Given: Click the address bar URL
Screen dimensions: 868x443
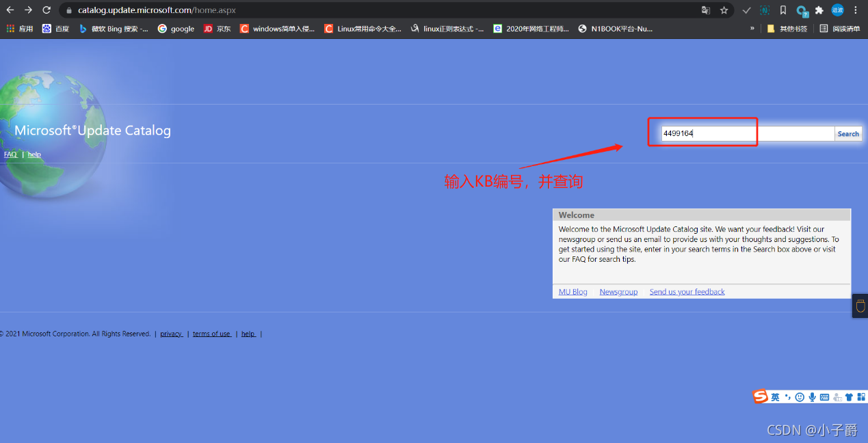Looking at the screenshot, I should point(157,10).
